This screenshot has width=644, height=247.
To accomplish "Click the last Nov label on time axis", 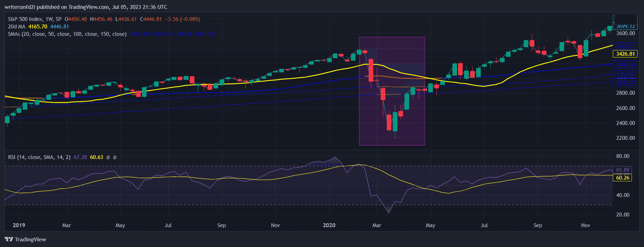I will (585, 225).
